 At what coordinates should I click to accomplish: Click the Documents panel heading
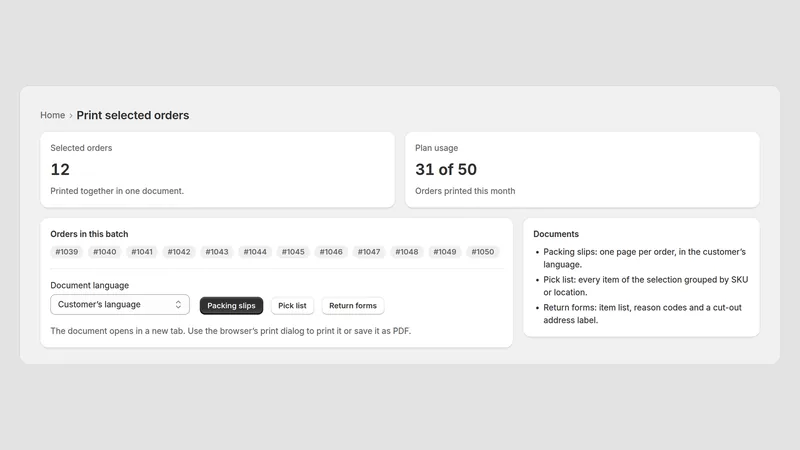click(x=556, y=234)
